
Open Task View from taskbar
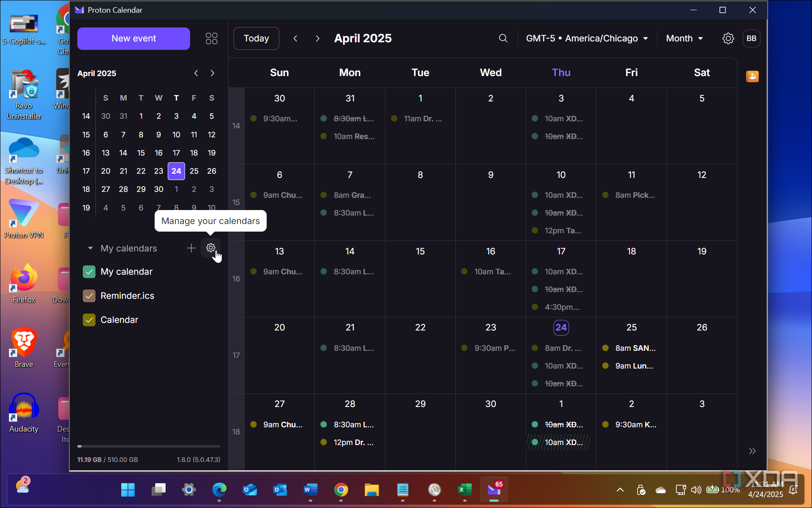tap(158, 490)
